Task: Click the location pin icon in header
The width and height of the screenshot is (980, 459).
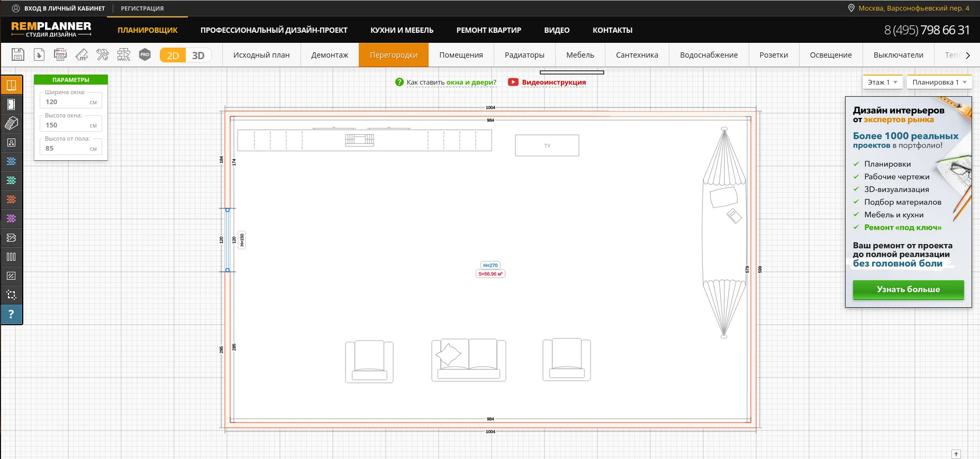Action: click(x=851, y=8)
